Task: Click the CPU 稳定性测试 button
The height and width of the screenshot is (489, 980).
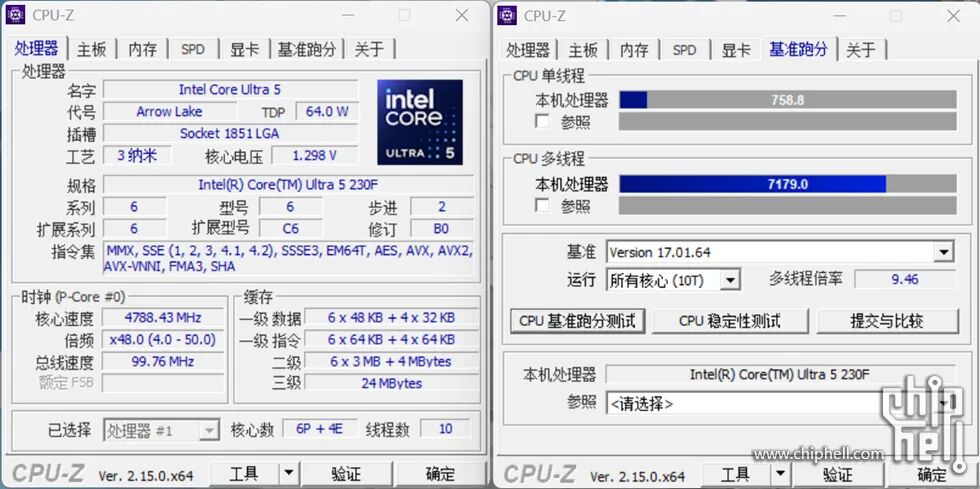Action: pyautogui.click(x=730, y=321)
